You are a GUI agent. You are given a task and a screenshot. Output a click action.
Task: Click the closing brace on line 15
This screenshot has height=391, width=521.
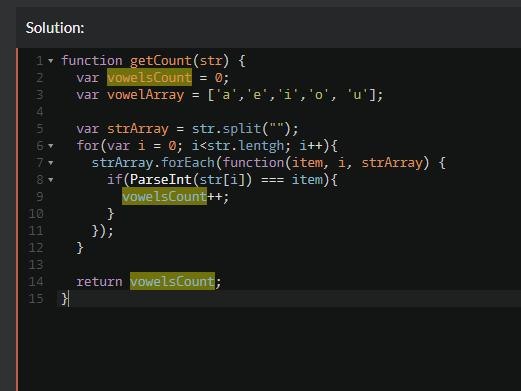pyautogui.click(x=64, y=299)
